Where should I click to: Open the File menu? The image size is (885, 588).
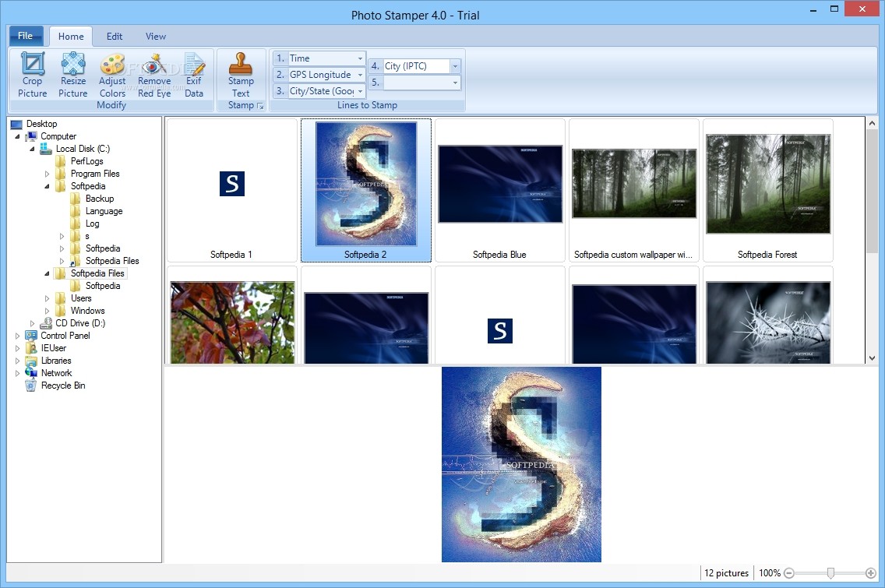point(26,36)
